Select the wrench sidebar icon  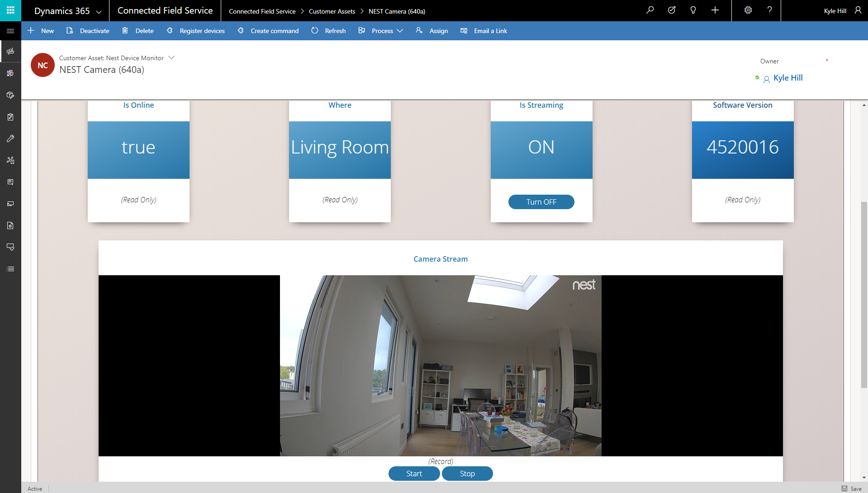(x=10, y=138)
